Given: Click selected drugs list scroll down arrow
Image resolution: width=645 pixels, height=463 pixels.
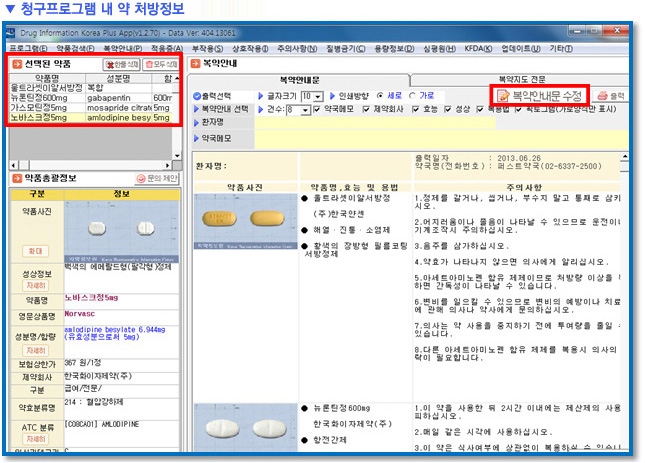Looking at the screenshot, I should 177,156.
